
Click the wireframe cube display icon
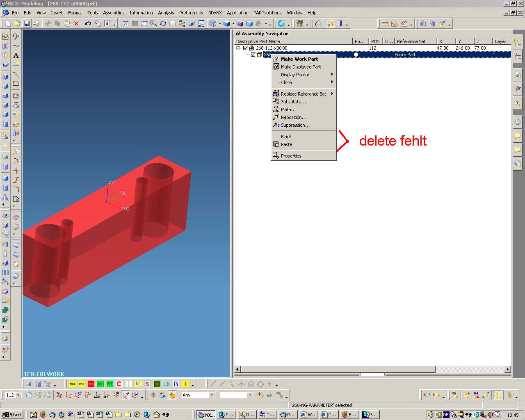tap(213, 24)
